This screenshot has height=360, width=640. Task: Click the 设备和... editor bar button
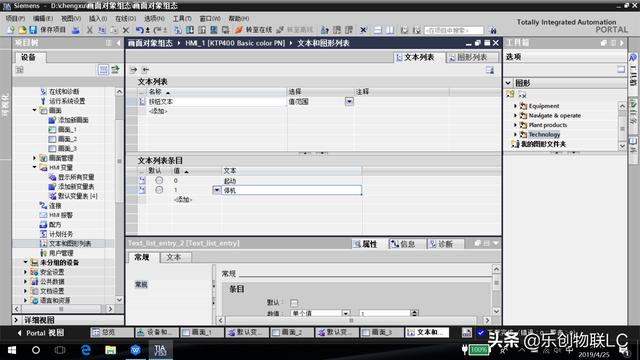point(157,333)
